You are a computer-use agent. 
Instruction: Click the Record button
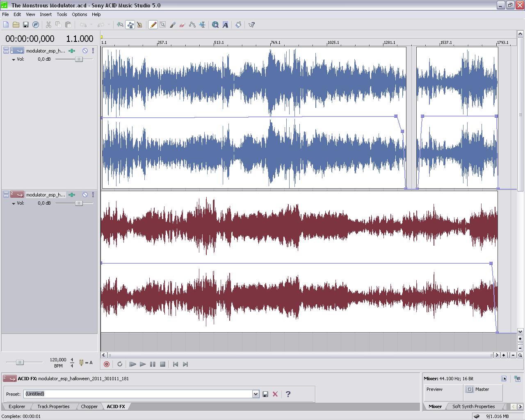pos(107,364)
